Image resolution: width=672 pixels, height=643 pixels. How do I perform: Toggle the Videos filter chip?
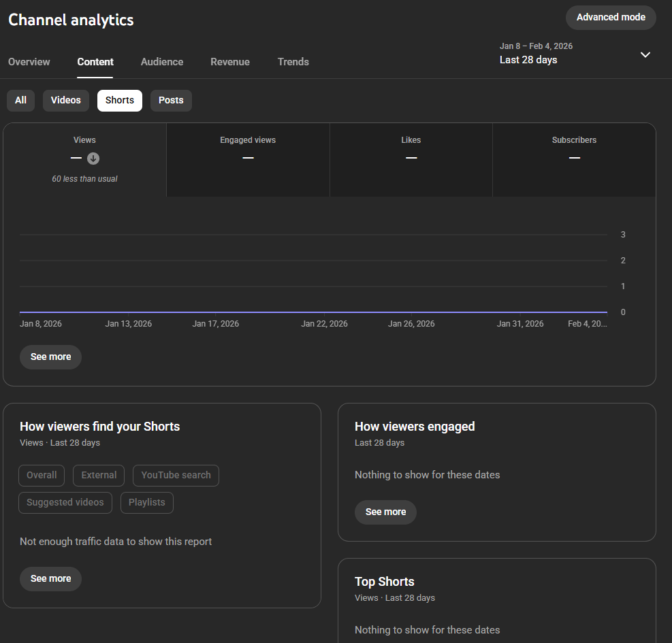pos(66,101)
